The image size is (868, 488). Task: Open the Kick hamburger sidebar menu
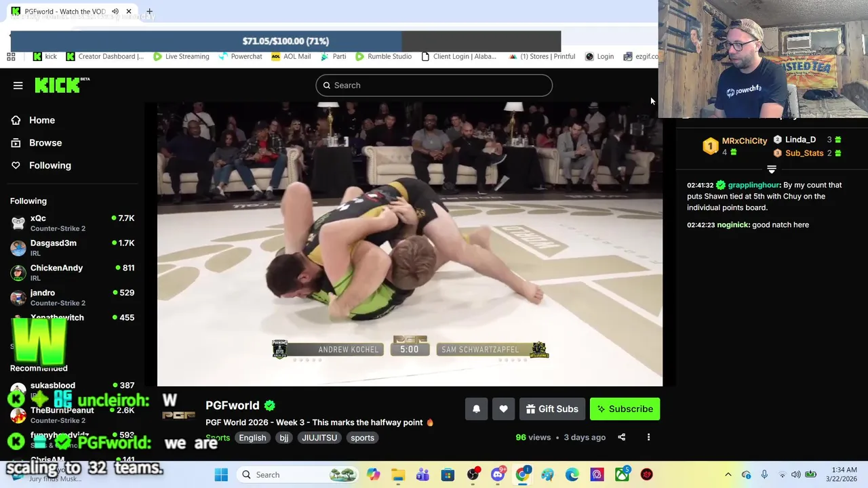[18, 85]
